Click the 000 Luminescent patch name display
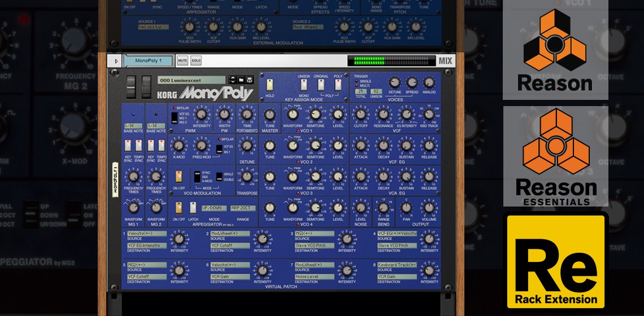This screenshot has height=316, width=644. click(192, 80)
